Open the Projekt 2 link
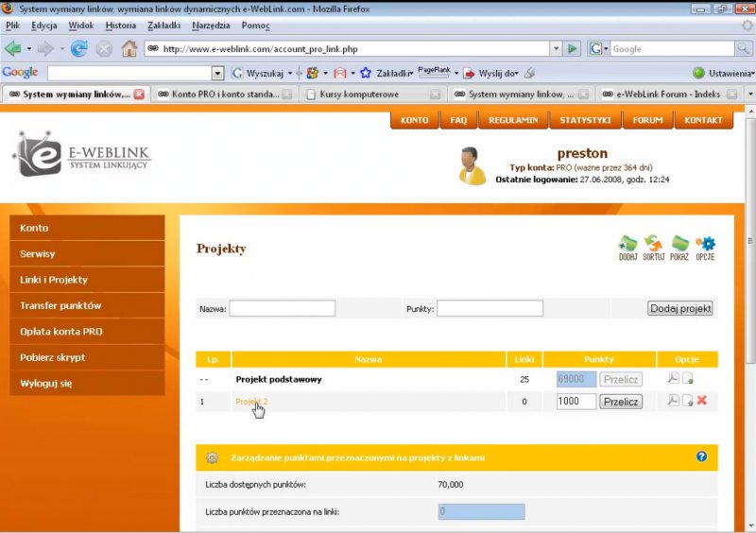 (251, 401)
